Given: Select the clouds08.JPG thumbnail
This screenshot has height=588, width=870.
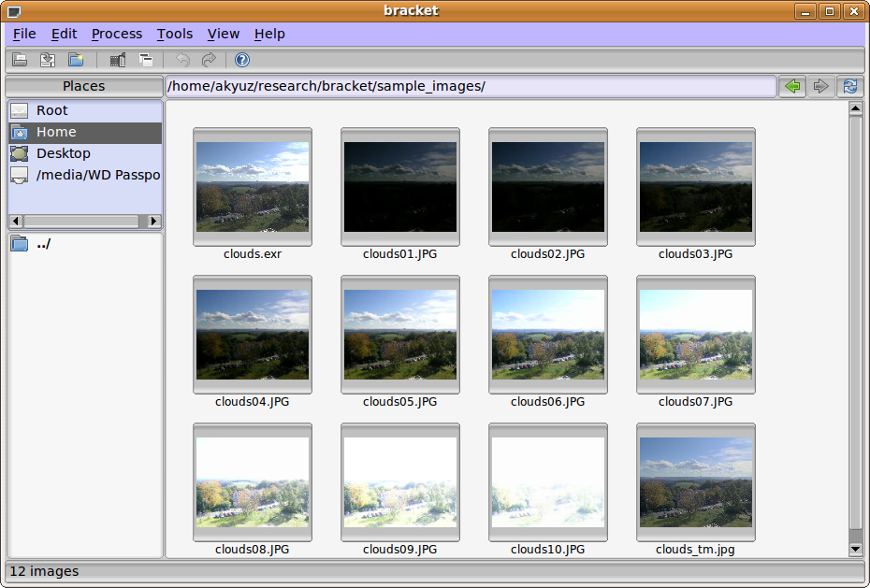Looking at the screenshot, I should click(253, 482).
